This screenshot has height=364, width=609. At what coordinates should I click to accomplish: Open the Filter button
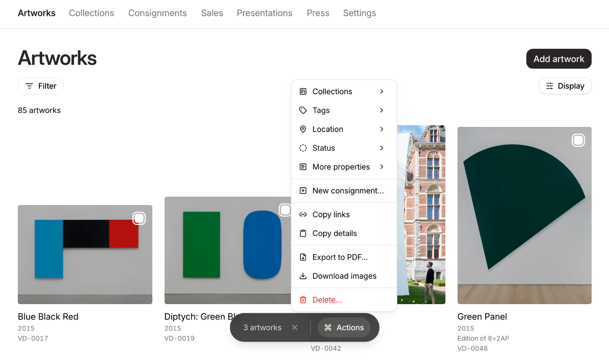pyautogui.click(x=41, y=86)
